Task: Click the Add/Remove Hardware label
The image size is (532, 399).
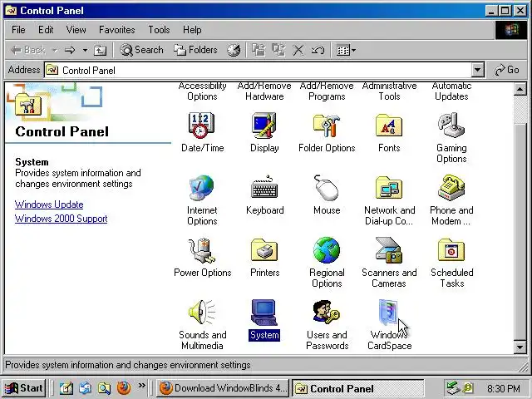Action: coord(264,91)
